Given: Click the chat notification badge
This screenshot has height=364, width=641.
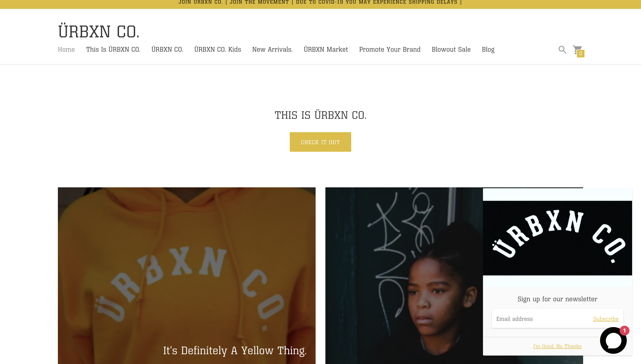Looking at the screenshot, I should [624, 330].
